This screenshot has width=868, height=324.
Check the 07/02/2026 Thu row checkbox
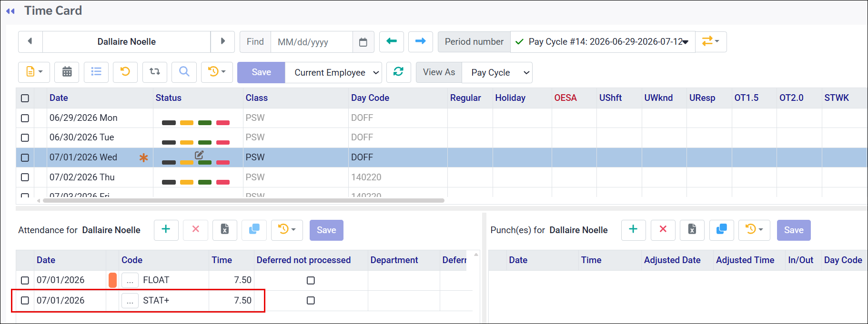tap(25, 177)
